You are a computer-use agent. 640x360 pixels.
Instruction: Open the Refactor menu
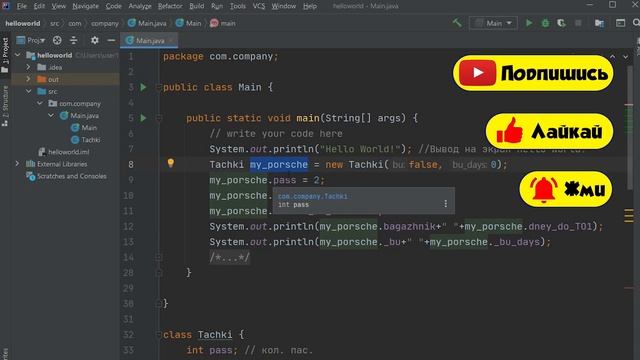click(170, 6)
